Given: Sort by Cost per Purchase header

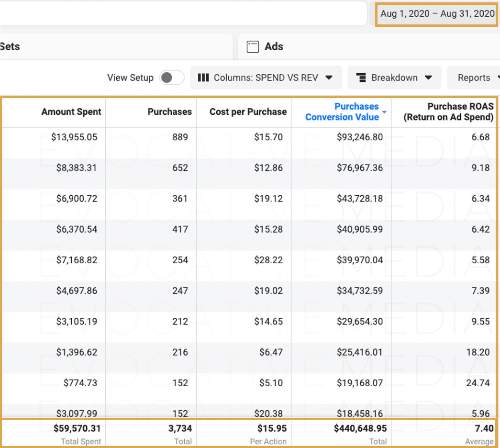Looking at the screenshot, I should (248, 112).
